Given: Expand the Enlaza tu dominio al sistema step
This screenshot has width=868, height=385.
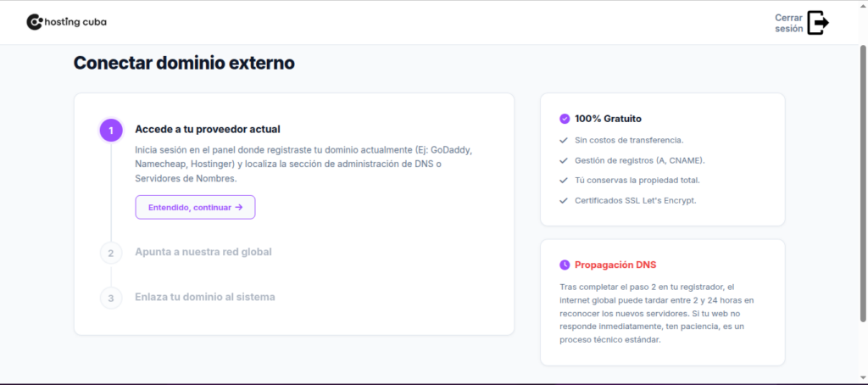Looking at the screenshot, I should pyautogui.click(x=204, y=297).
